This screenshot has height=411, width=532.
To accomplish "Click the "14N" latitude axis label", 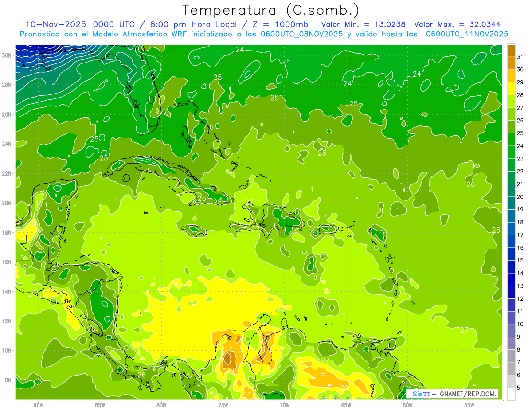I will click(8, 291).
